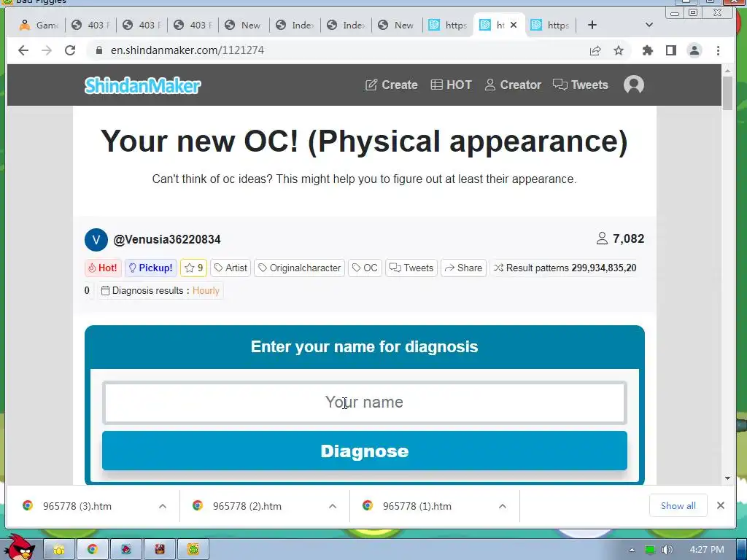The image size is (747, 560).
Task: Open the Chrome taskbar icon
Action: pos(93,550)
